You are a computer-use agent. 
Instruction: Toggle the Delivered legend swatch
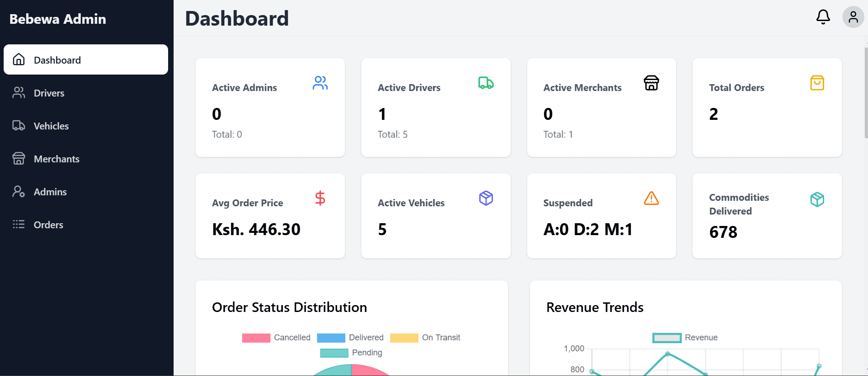(331, 338)
